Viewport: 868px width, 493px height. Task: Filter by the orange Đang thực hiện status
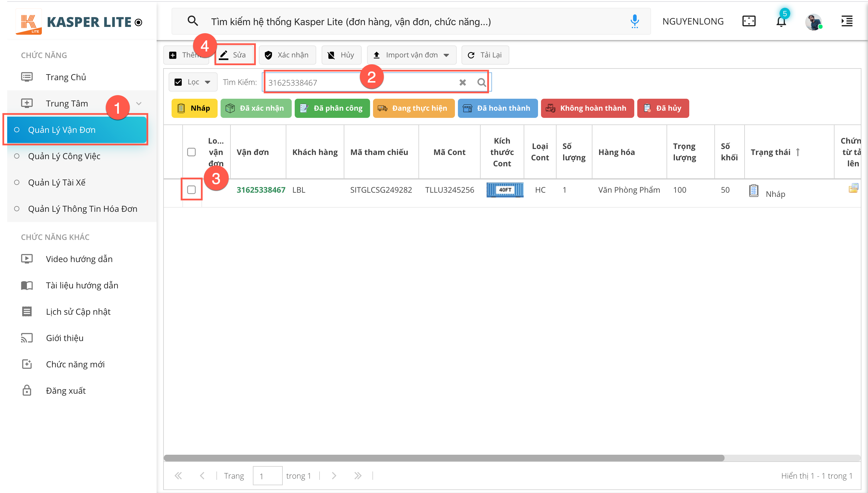click(x=413, y=108)
